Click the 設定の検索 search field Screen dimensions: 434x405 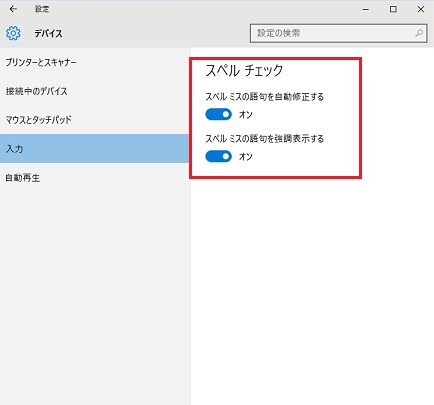click(x=338, y=33)
